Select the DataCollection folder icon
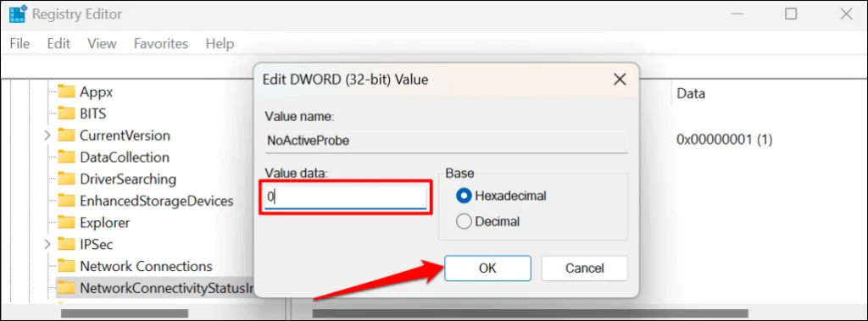 pyautogui.click(x=66, y=158)
